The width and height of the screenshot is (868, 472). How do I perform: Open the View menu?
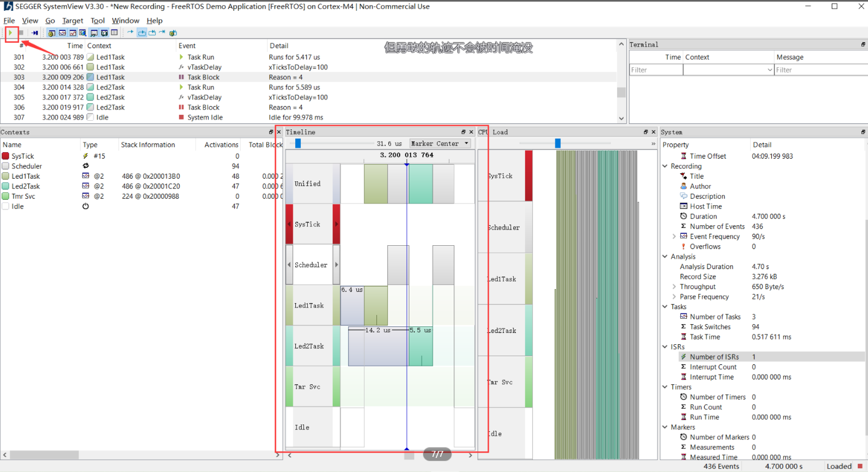point(30,21)
